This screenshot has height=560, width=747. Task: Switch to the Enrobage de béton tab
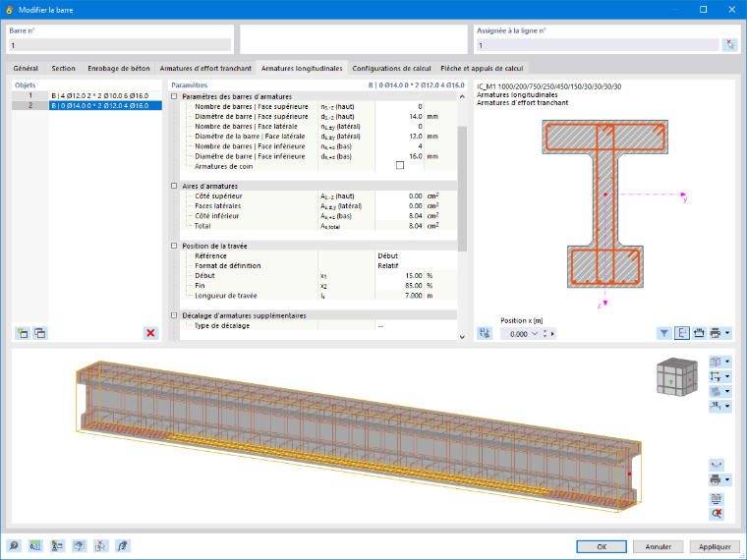coord(119,68)
